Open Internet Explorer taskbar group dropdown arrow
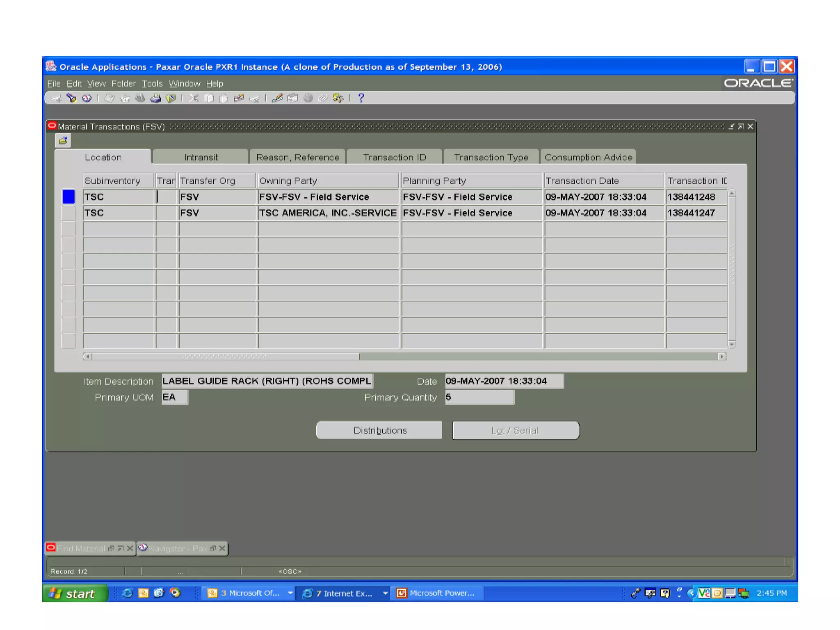The height and width of the screenshot is (630, 840). (x=385, y=593)
